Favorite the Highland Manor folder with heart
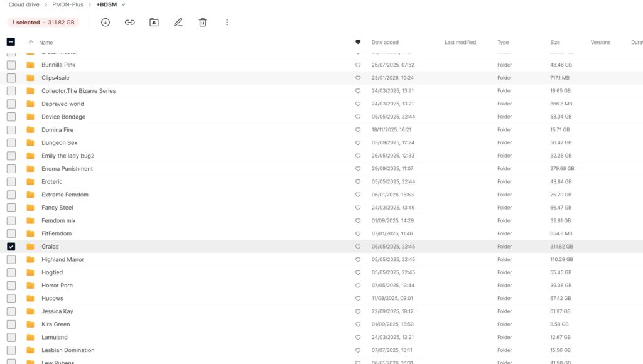The height and width of the screenshot is (364, 643). tap(358, 260)
